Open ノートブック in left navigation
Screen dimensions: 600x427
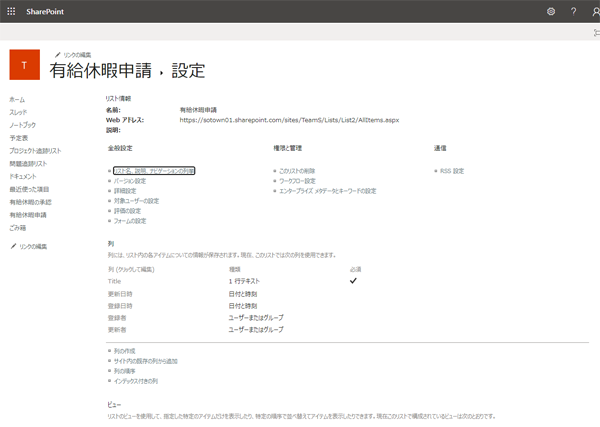coord(23,125)
